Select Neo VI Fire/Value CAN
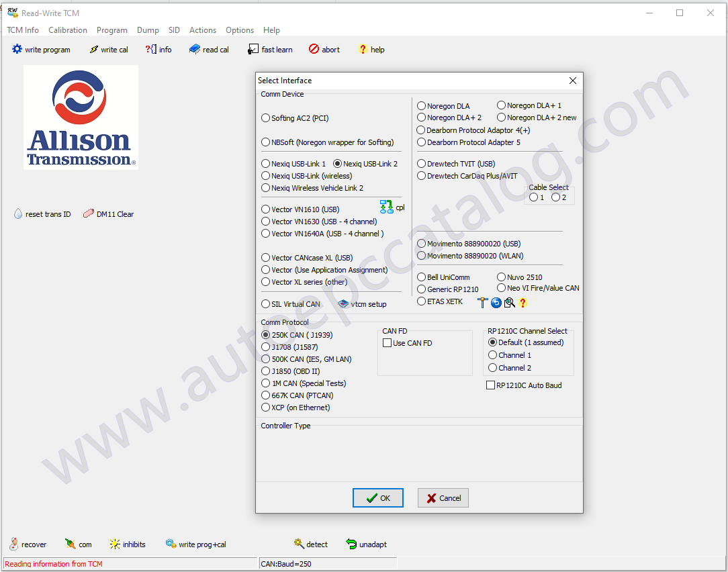This screenshot has width=728, height=572. 502,288
